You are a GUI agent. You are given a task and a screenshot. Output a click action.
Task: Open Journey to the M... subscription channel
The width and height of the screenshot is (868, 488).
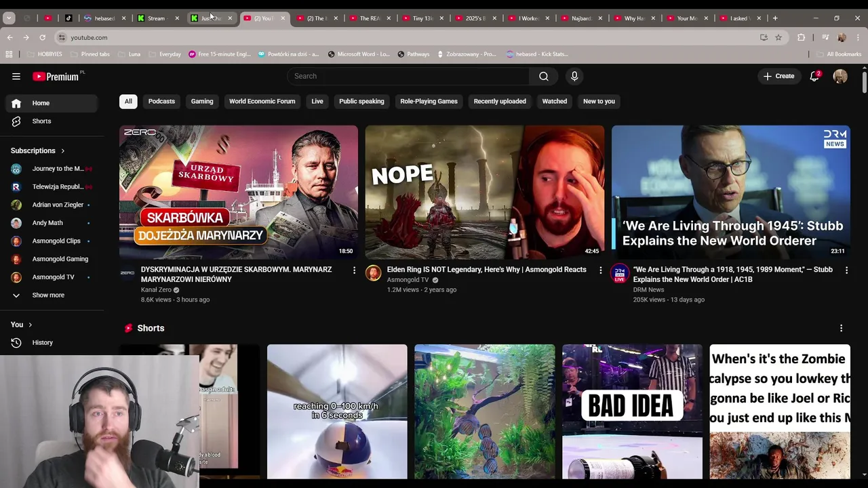52,169
